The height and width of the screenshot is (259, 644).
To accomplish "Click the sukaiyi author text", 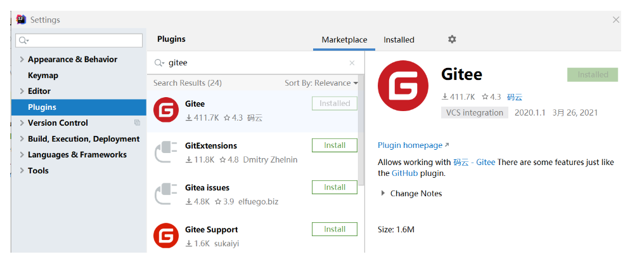I will (226, 244).
